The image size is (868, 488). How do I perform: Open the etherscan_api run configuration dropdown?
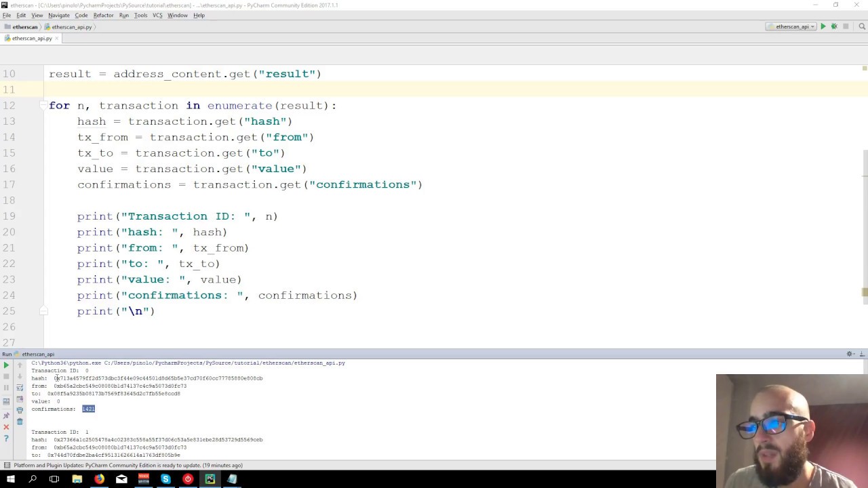click(791, 26)
